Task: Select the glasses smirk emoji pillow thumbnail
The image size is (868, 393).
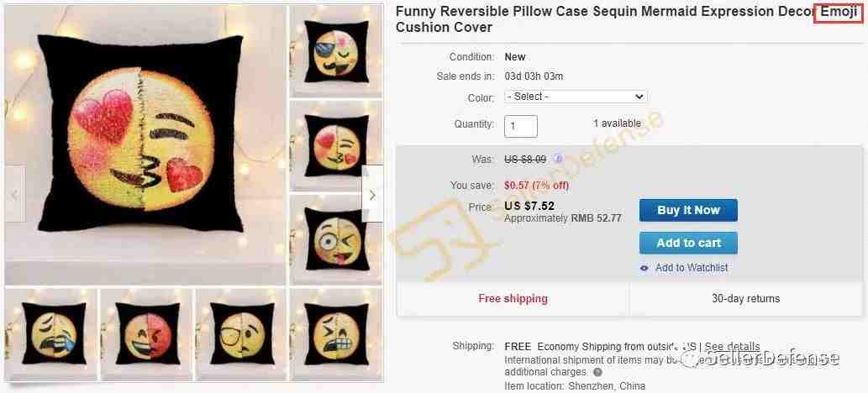Action: 241,334
